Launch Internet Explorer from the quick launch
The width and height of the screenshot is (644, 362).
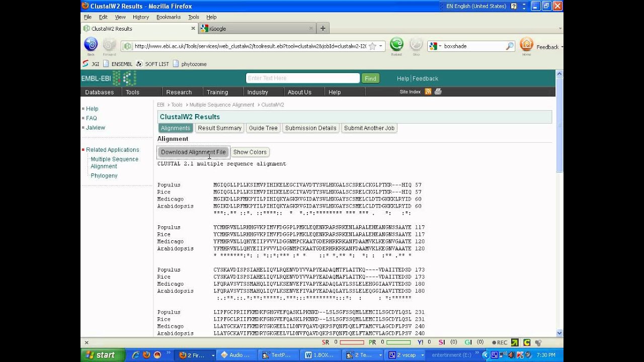(135, 355)
